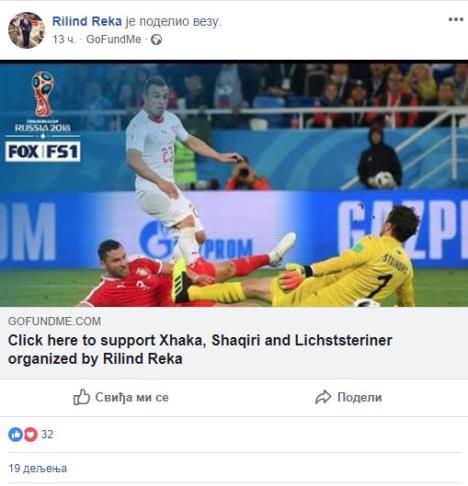This screenshot has height=486, width=468.
Task: Click the red heart reaction icon
Action: tap(30, 434)
